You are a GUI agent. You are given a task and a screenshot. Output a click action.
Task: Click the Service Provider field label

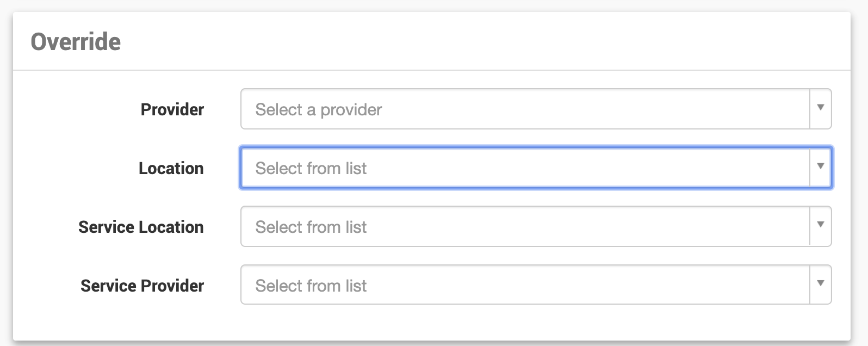click(x=142, y=286)
